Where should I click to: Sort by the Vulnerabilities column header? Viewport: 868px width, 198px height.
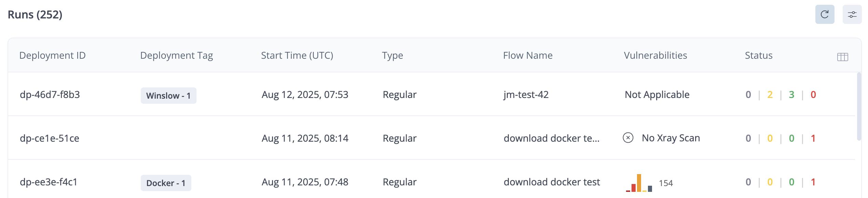[655, 55]
